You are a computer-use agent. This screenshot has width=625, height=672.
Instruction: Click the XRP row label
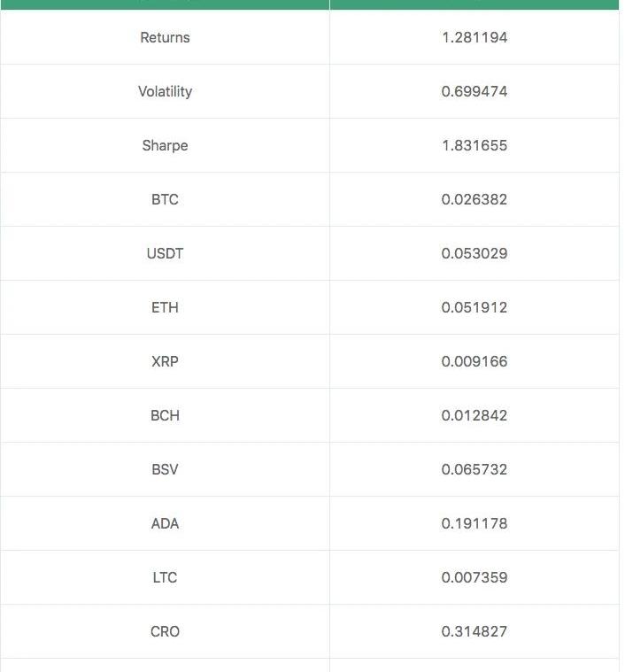pos(165,361)
